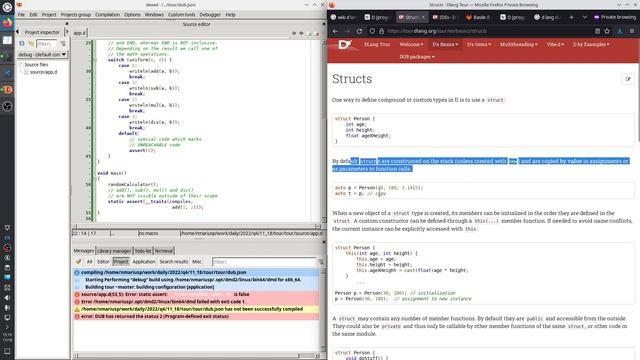
Task: Reload the Firefox page
Action: click(359, 31)
